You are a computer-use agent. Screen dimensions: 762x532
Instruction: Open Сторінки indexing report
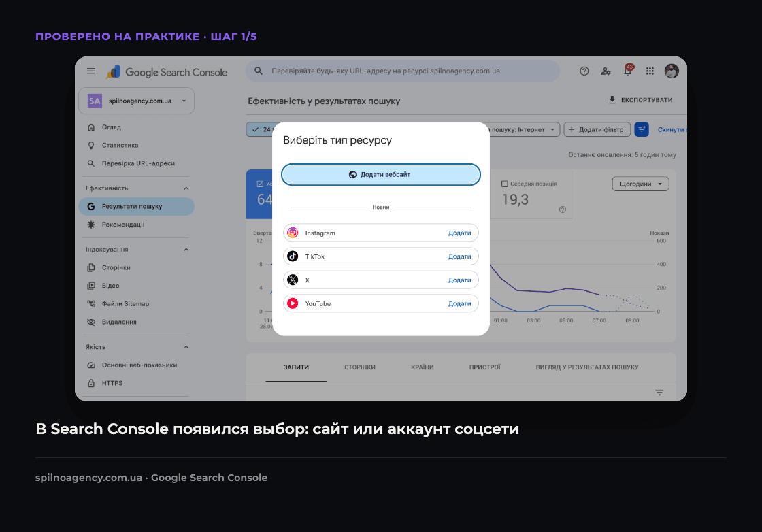[136, 267]
